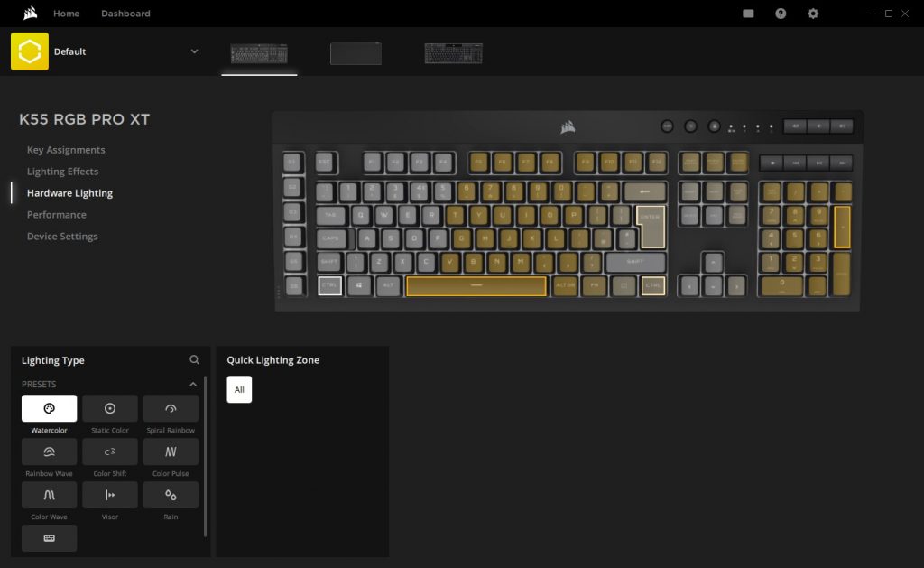Select the FN key on keyboard preview
This screenshot has height=568, width=924.
(x=595, y=285)
